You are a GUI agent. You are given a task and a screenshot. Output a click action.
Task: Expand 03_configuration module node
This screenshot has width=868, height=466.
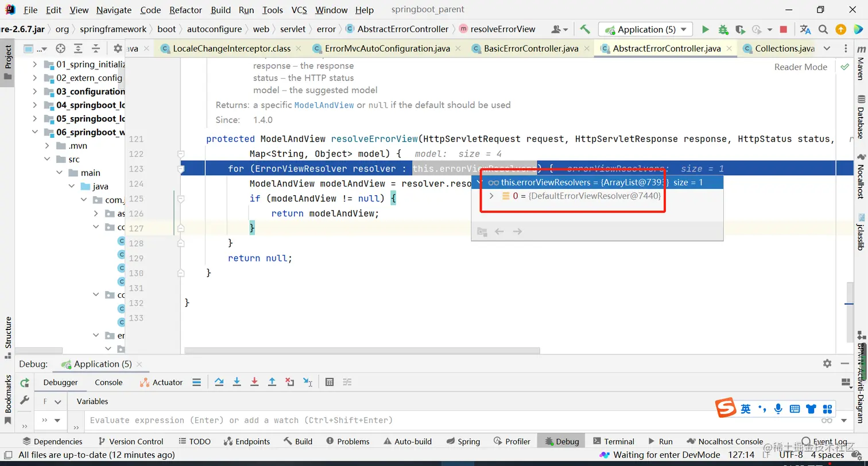tap(34, 91)
